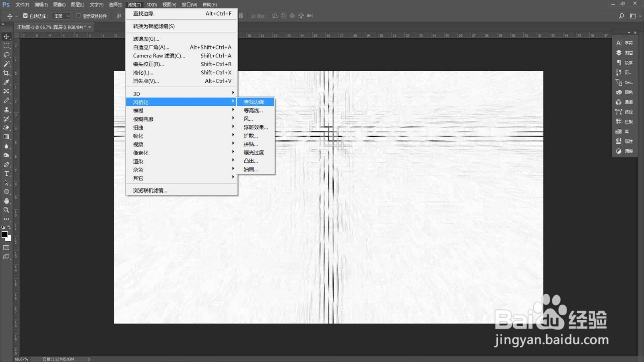Choose 查找边缘 in the 风格化 submenu

tap(256, 102)
